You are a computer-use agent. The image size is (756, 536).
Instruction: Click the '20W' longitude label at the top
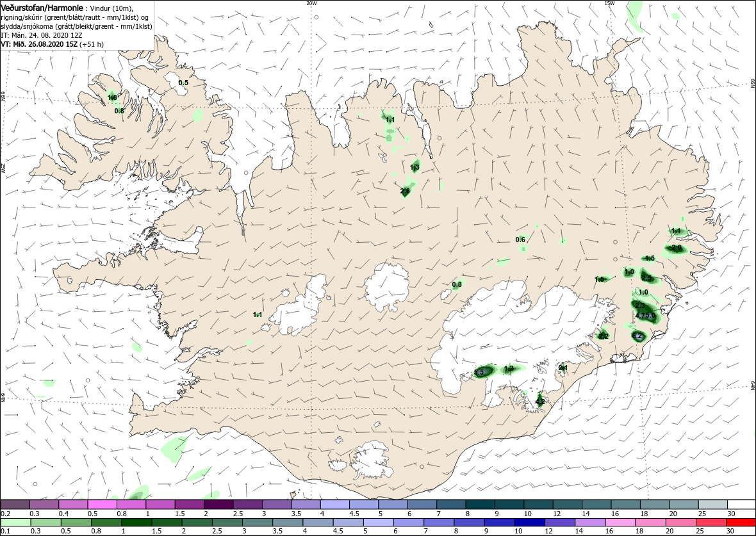311,3
